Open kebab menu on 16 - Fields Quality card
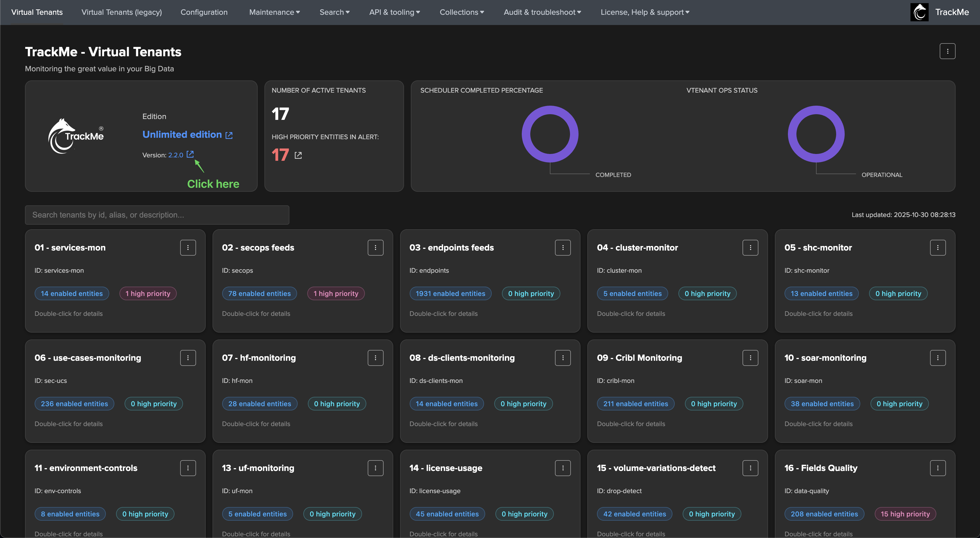Screen dimensions: 980x538 (937, 468)
